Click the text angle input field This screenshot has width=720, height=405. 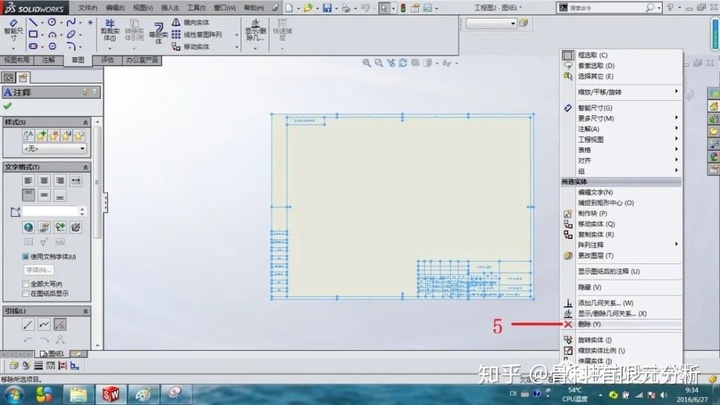(51, 211)
